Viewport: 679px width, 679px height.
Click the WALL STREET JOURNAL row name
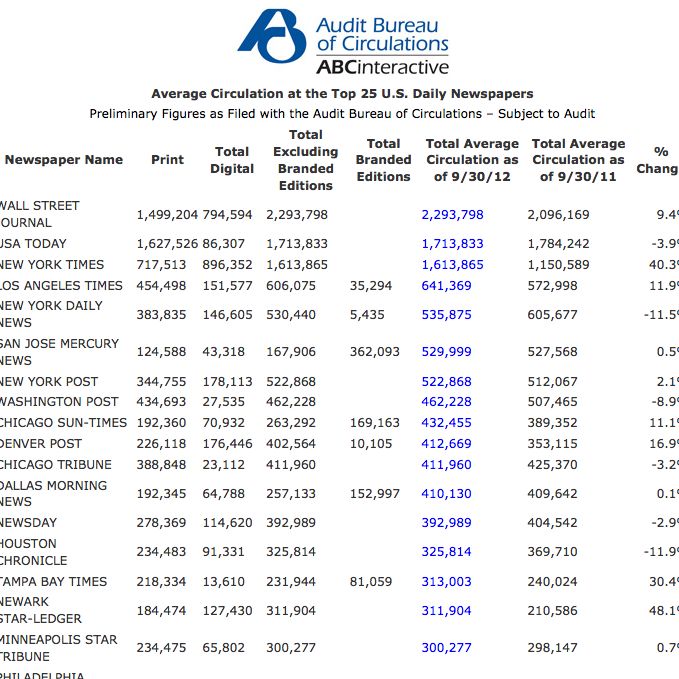[x=39, y=214]
